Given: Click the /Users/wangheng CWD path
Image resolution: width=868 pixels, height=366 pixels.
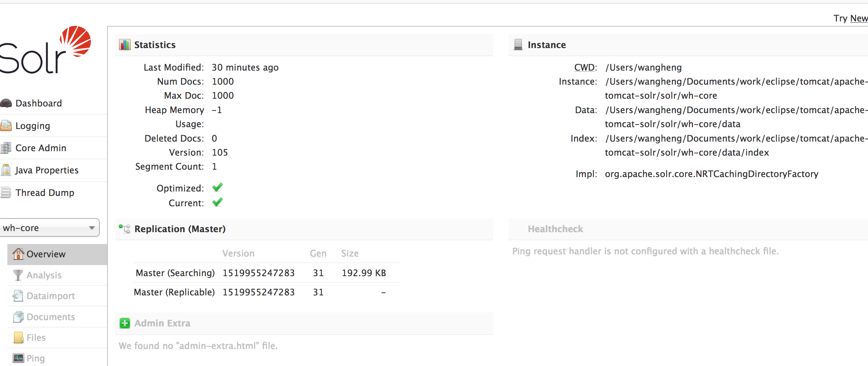Looking at the screenshot, I should point(643,67).
